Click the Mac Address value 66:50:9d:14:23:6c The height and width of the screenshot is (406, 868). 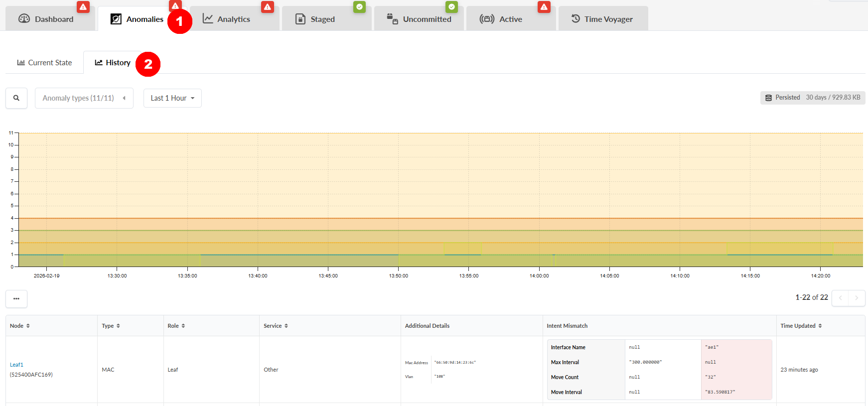(x=455, y=363)
